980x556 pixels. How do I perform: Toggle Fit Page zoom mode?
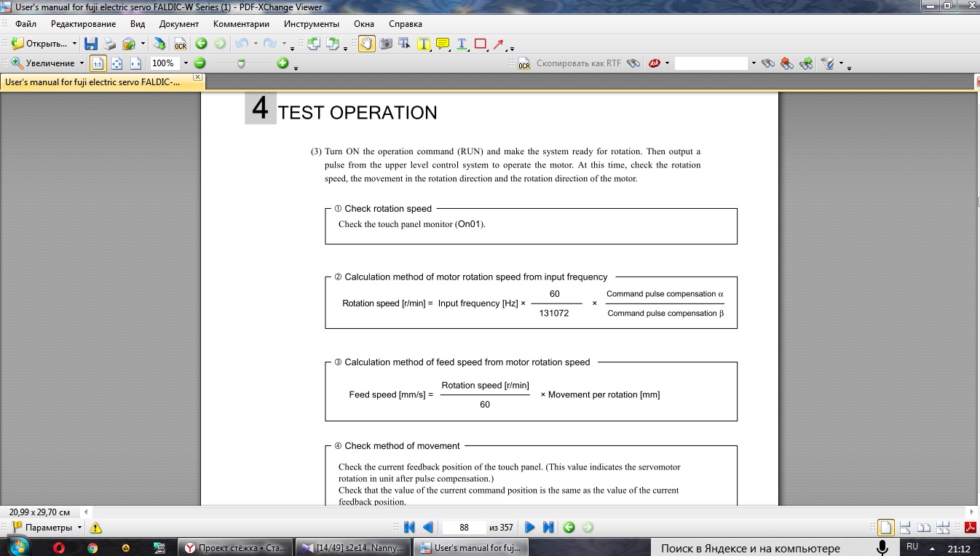pos(116,63)
